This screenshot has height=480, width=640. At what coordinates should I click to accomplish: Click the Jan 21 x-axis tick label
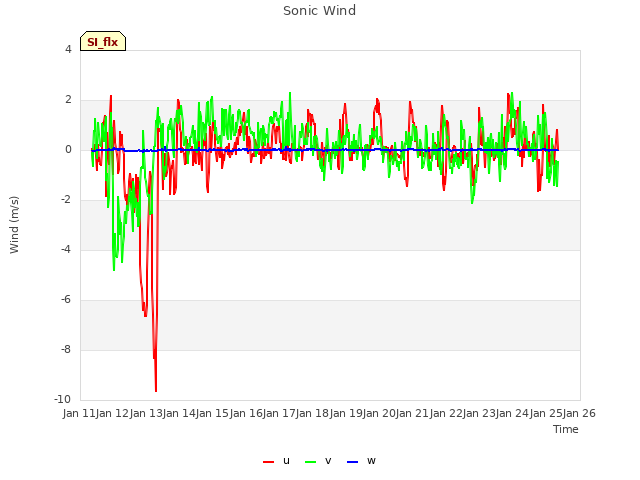412,413
